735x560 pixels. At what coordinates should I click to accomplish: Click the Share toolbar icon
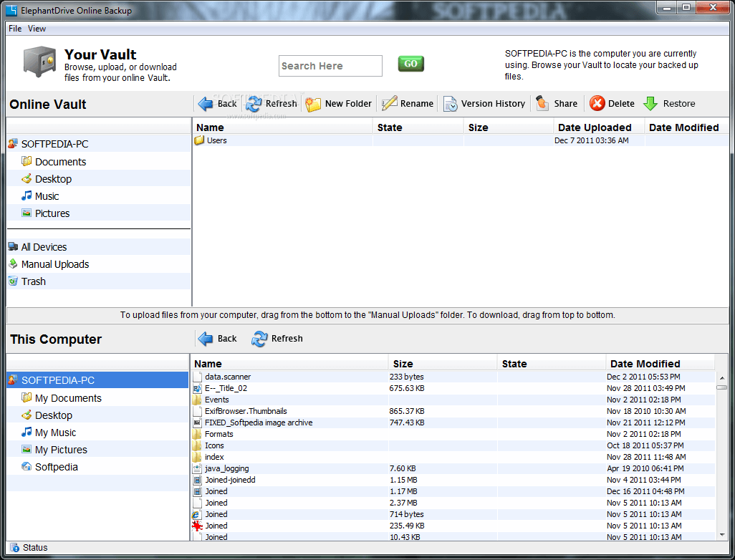[x=543, y=104]
